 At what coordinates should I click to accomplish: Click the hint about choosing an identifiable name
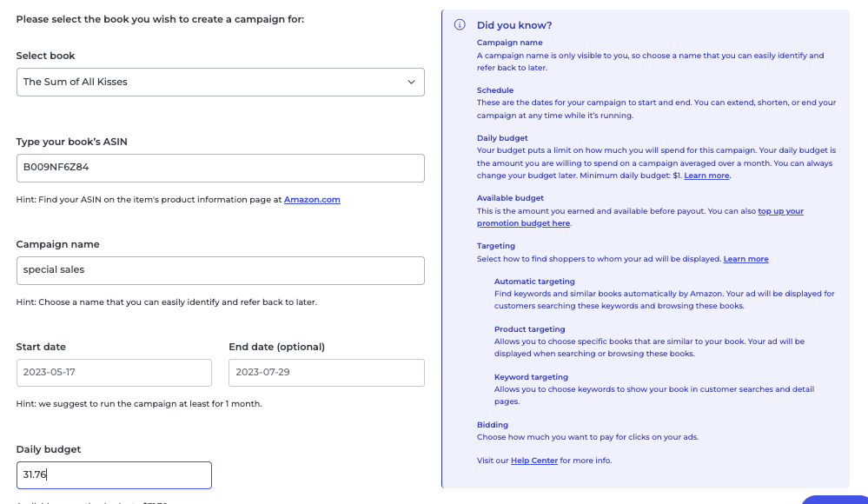(x=167, y=302)
